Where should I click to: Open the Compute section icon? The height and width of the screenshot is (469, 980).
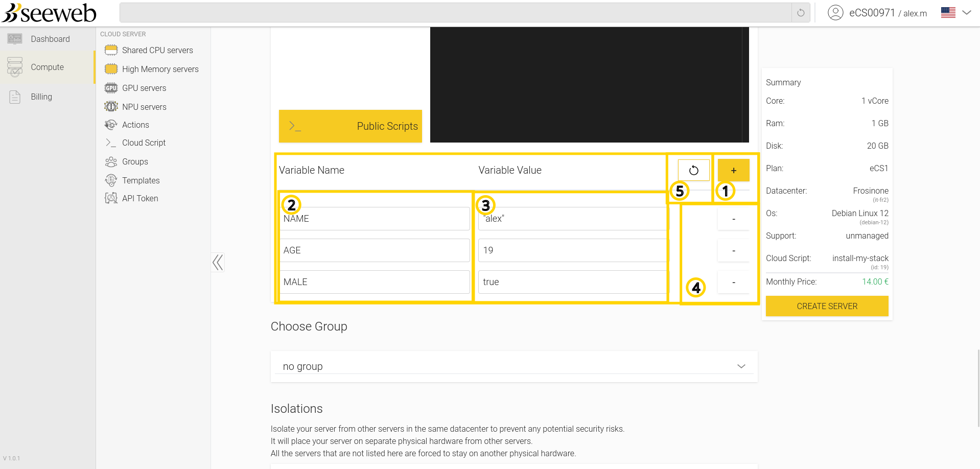(15, 67)
